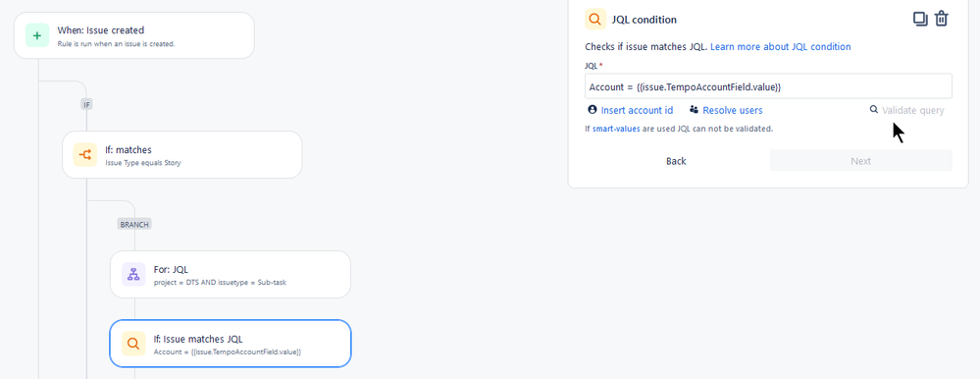Click the duplicate component icon
The height and width of the screenshot is (379, 980).
point(920,19)
